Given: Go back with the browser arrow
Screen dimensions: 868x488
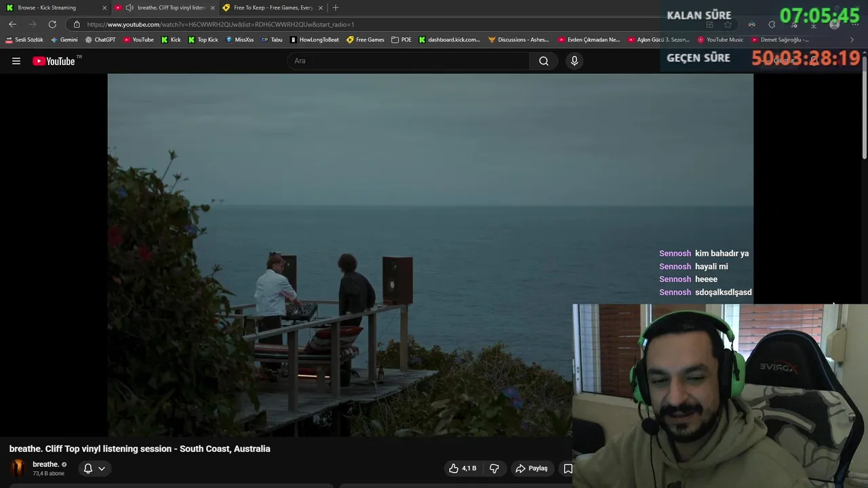Looking at the screenshot, I should point(12,24).
